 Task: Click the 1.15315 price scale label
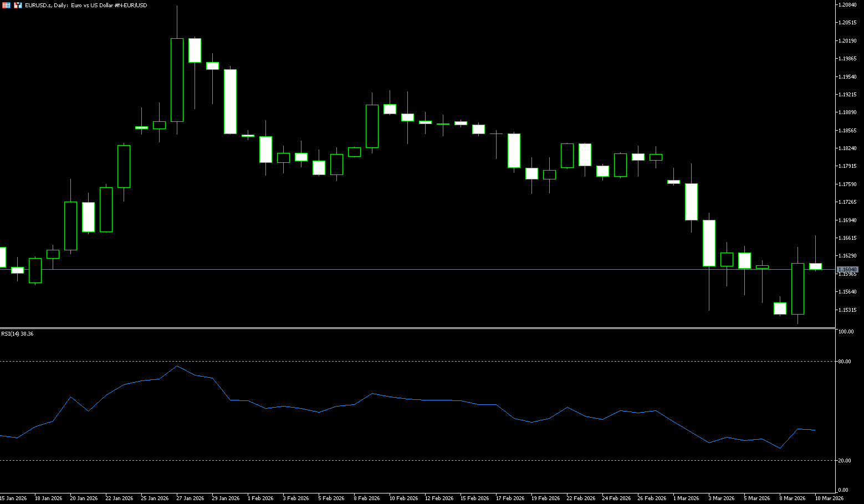tap(847, 310)
